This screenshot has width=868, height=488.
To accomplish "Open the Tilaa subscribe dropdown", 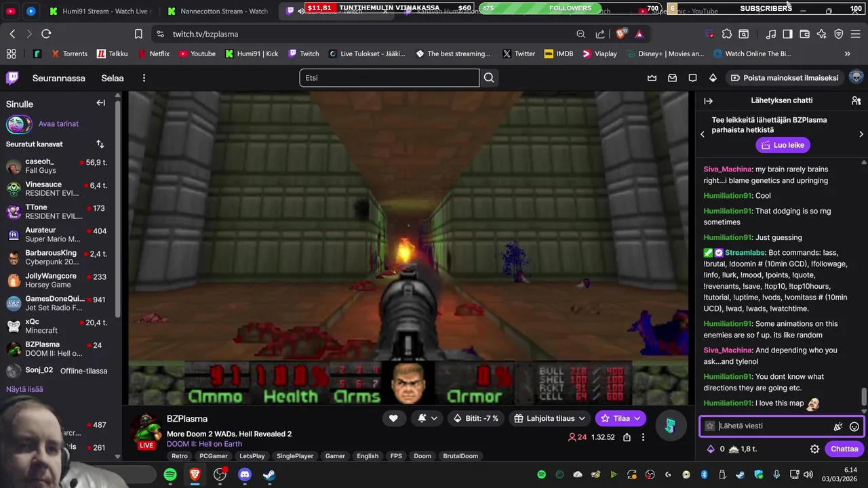I will 620,418.
